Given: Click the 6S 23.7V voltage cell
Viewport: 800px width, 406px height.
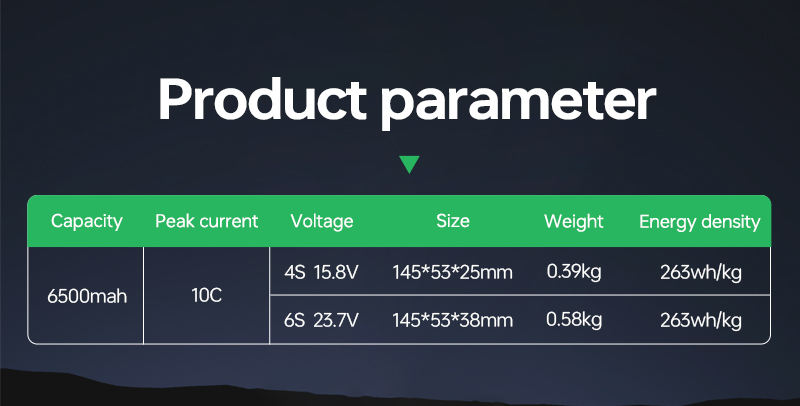Looking at the screenshot, I should (x=320, y=320).
